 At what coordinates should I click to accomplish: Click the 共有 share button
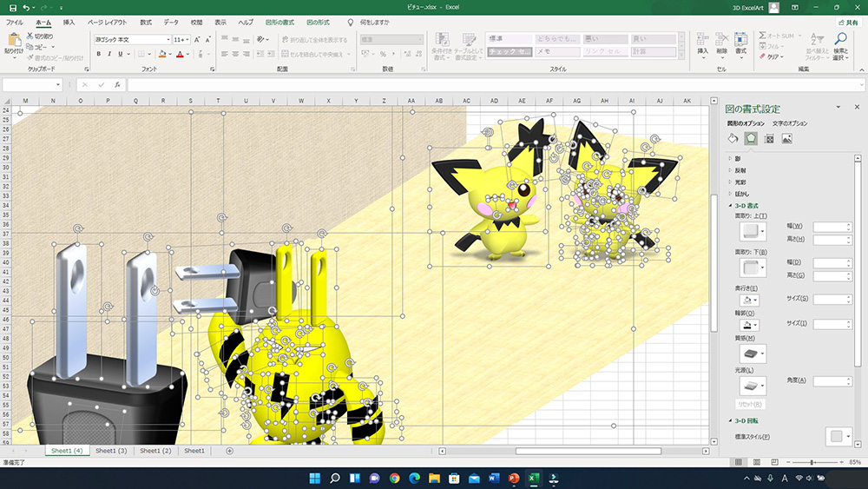(848, 23)
